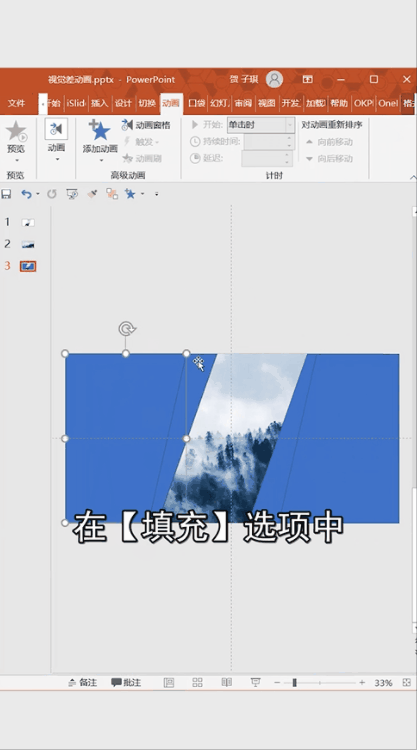
Task: Switch to the iSlide tab
Action: [76, 103]
